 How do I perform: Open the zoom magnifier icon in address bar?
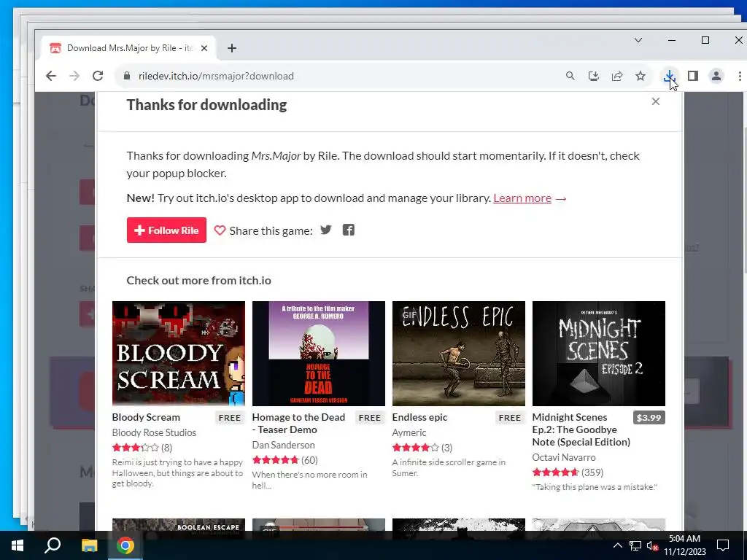click(x=570, y=76)
